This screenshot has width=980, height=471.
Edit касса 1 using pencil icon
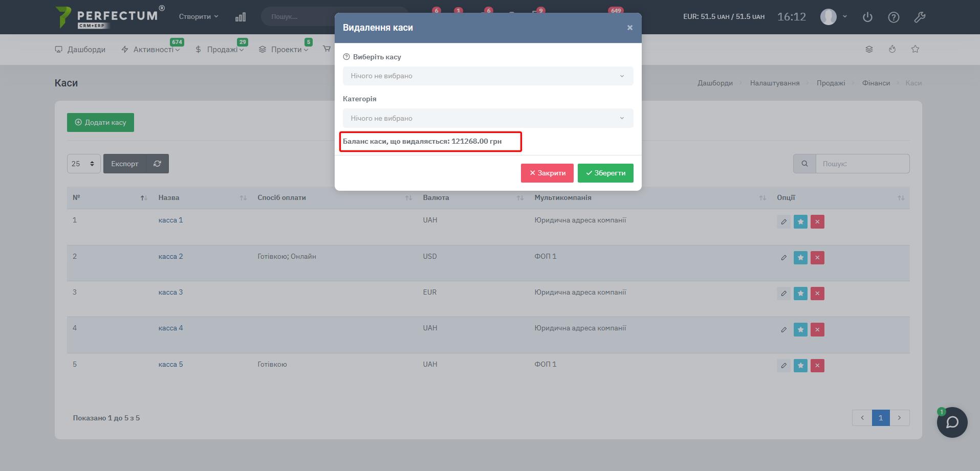[x=783, y=221]
